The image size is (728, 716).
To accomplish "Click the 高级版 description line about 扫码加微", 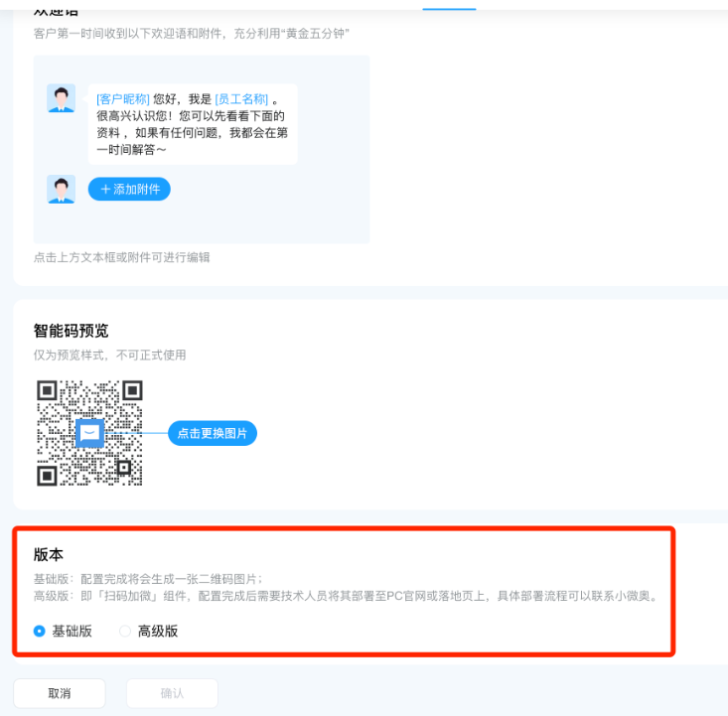I will [346, 596].
